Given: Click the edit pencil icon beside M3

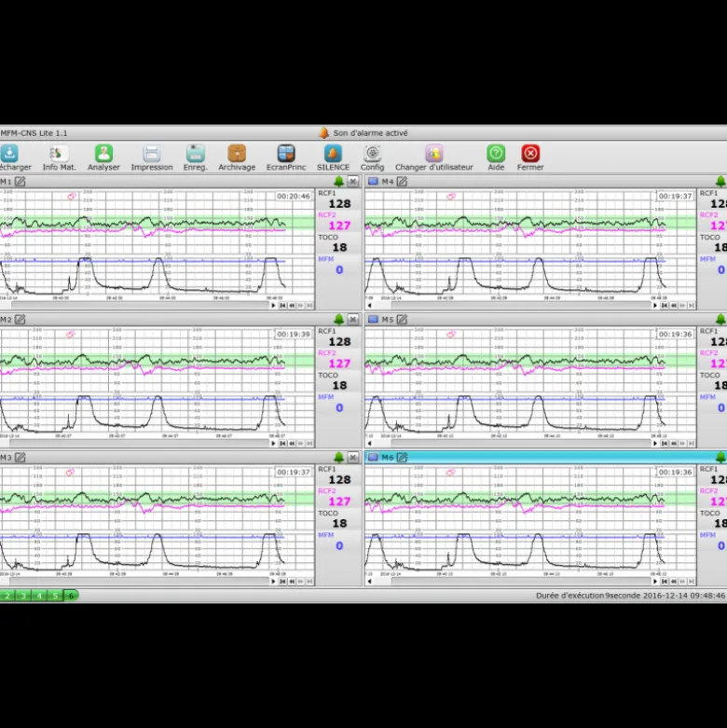Looking at the screenshot, I should coord(20,458).
